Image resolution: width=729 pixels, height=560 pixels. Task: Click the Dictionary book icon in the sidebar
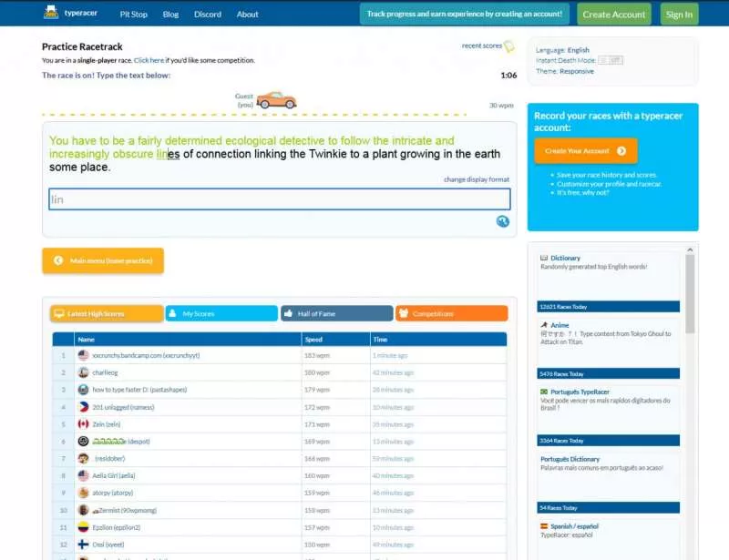coord(543,257)
